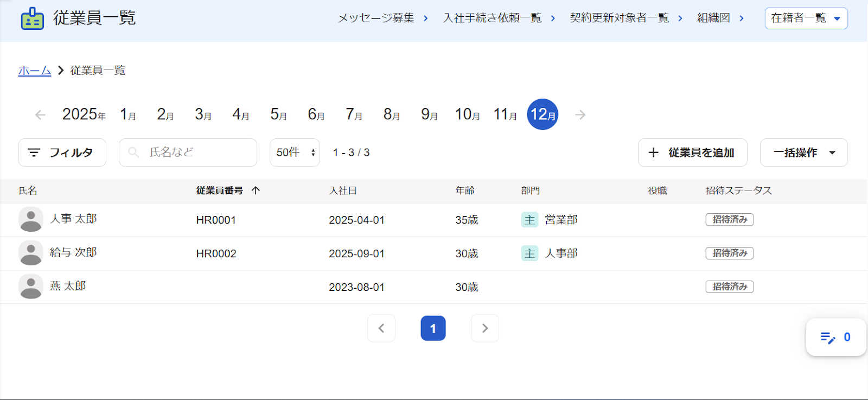Image resolution: width=868 pixels, height=400 pixels.
Task: Click hire date 2025-09-01
Action: coord(356,254)
